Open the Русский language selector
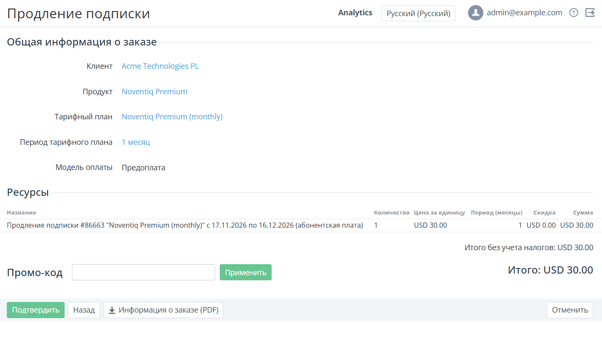This screenshot has height=364, width=602. pyautogui.click(x=418, y=13)
